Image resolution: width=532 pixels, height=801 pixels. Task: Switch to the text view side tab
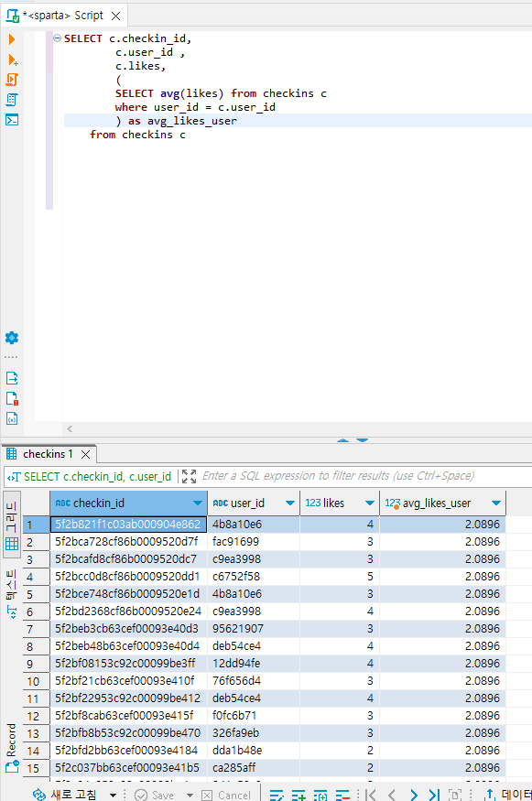tap(12, 593)
